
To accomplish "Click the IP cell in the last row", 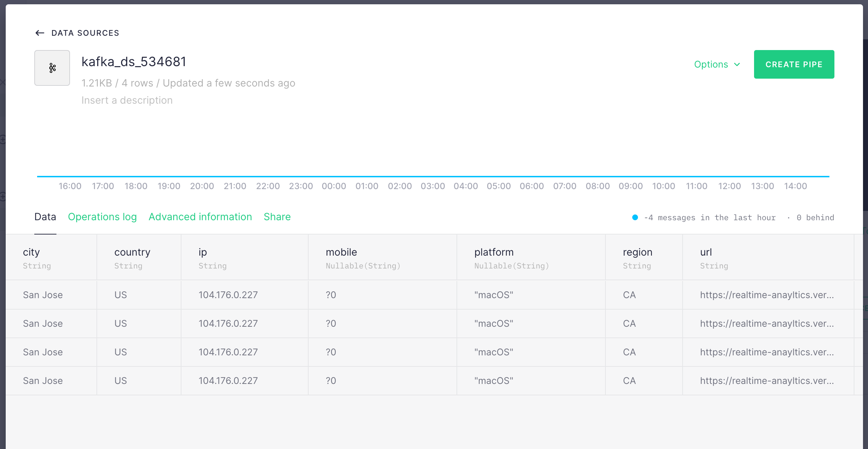I will point(228,381).
